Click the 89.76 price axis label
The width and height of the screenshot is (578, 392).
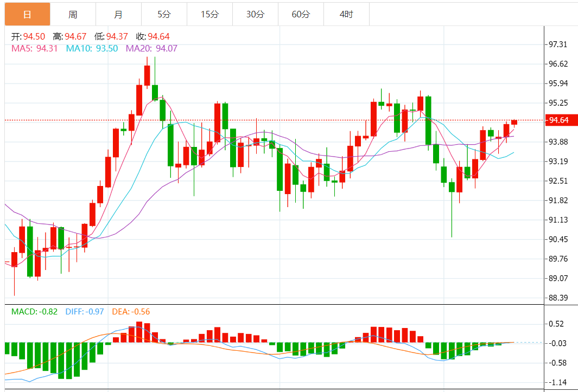[558, 259]
